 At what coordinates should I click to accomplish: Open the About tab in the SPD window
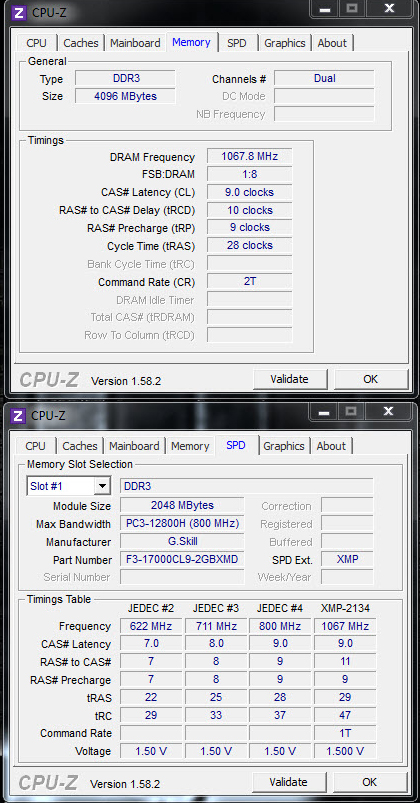(331, 446)
